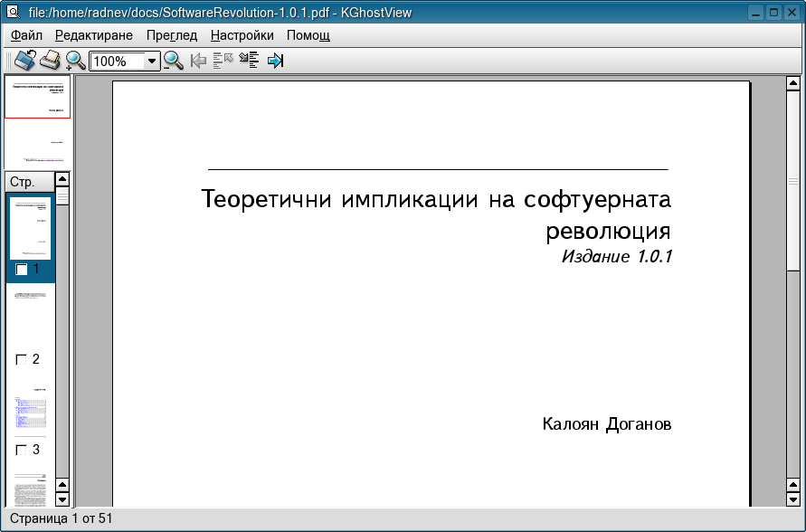Open the Настройки menu
The image size is (806, 532).
(x=242, y=35)
